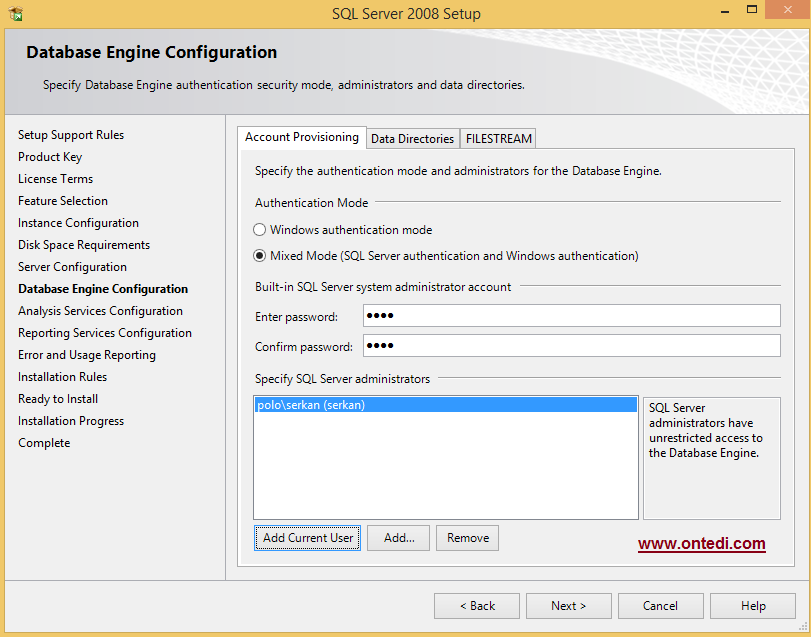Image resolution: width=811 pixels, height=637 pixels.
Task: Click Analysis Services Configuration step
Action: tap(100, 311)
